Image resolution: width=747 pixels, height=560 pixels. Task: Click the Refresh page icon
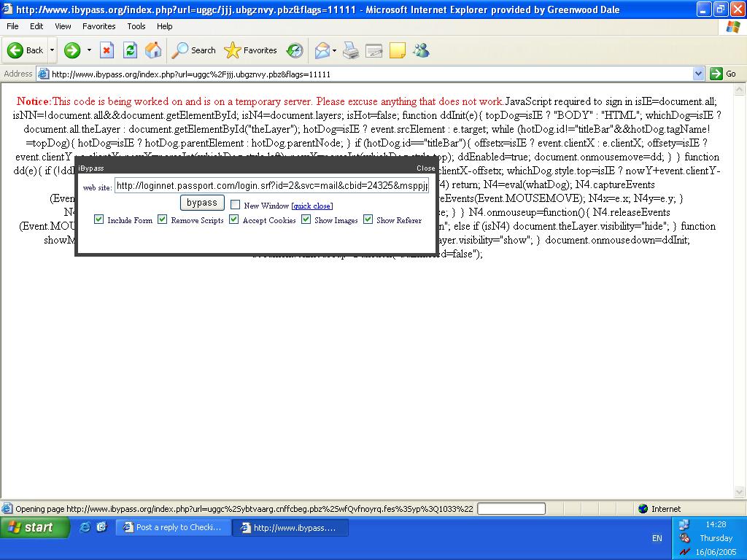click(130, 50)
